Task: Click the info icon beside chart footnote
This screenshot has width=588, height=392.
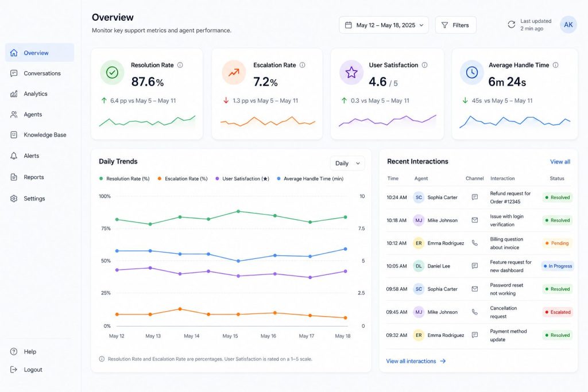Action: (102, 359)
